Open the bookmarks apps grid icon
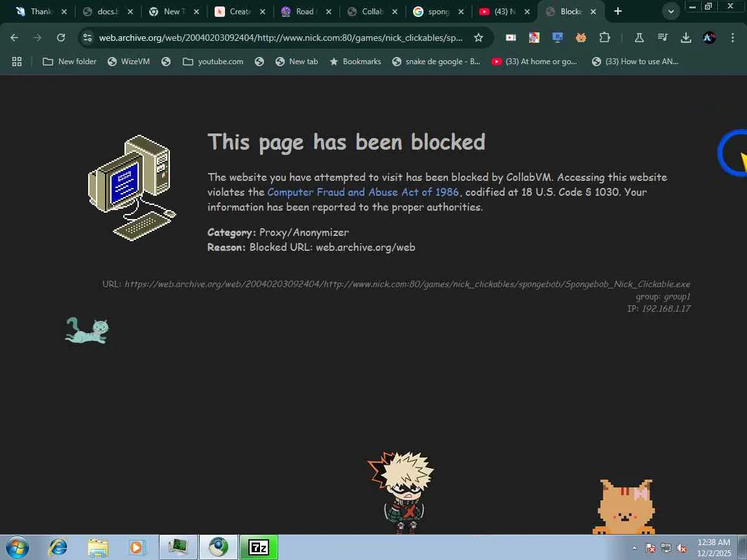 tap(17, 62)
